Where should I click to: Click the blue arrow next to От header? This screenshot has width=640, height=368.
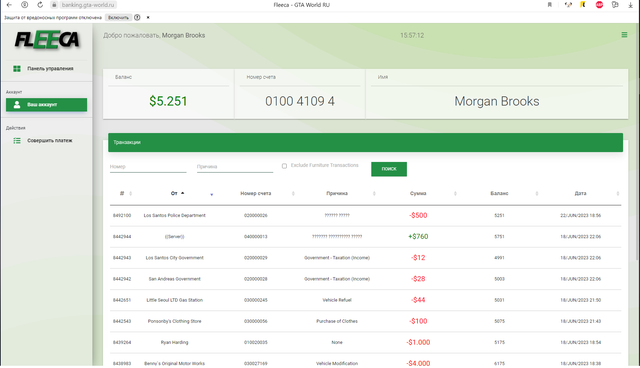click(211, 195)
